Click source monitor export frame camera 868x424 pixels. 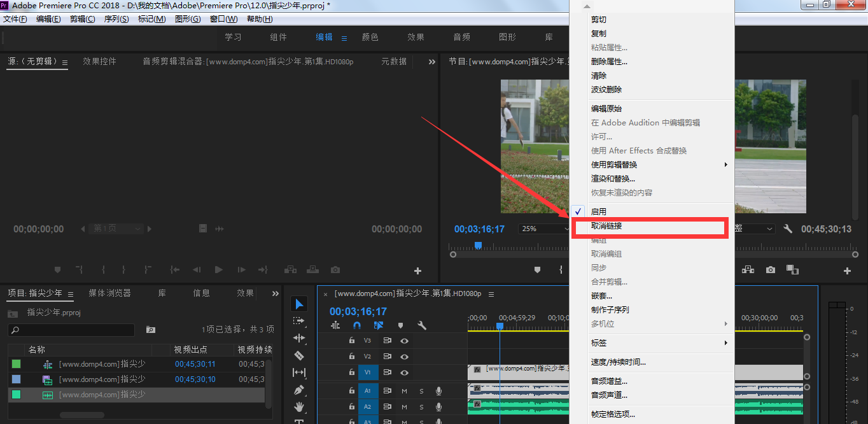pyautogui.click(x=335, y=270)
